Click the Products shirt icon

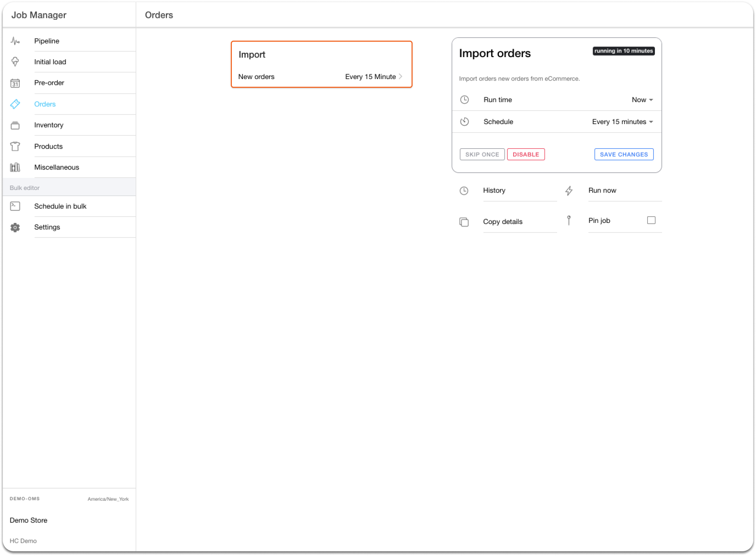click(x=15, y=146)
